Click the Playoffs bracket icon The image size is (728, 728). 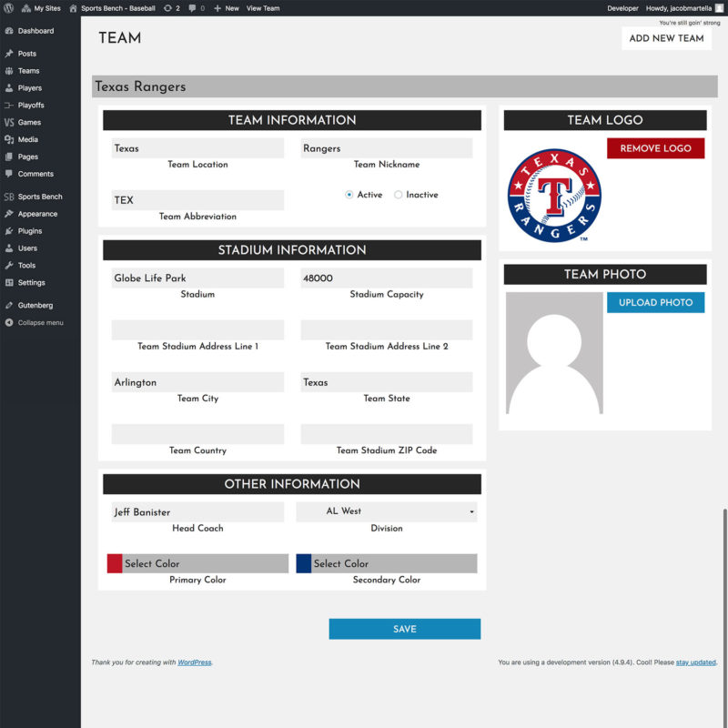pyautogui.click(x=9, y=105)
